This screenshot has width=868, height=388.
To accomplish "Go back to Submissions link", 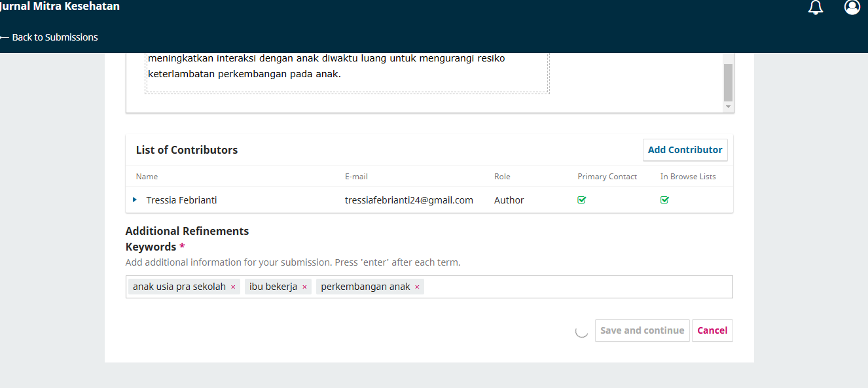I will [55, 37].
